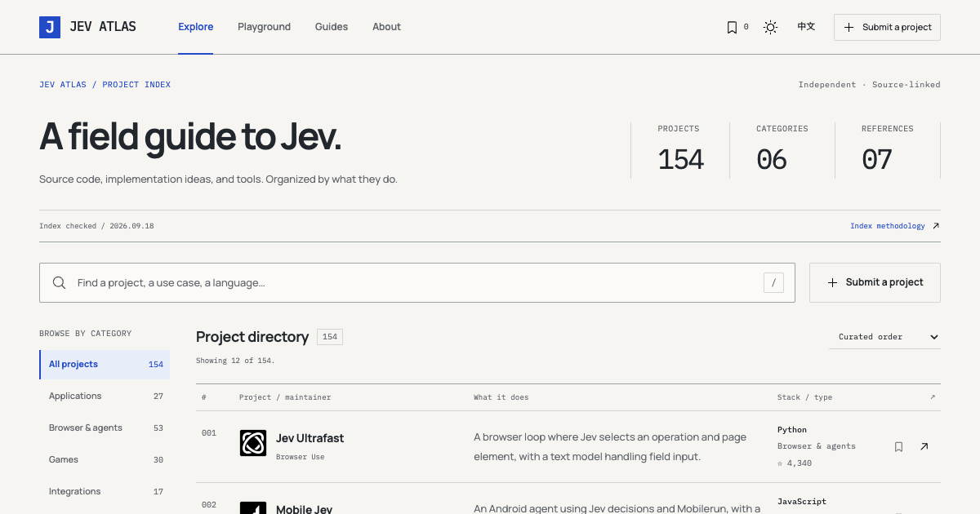980x514 pixels.
Task: Click 'What it does' column header
Action: tap(501, 397)
